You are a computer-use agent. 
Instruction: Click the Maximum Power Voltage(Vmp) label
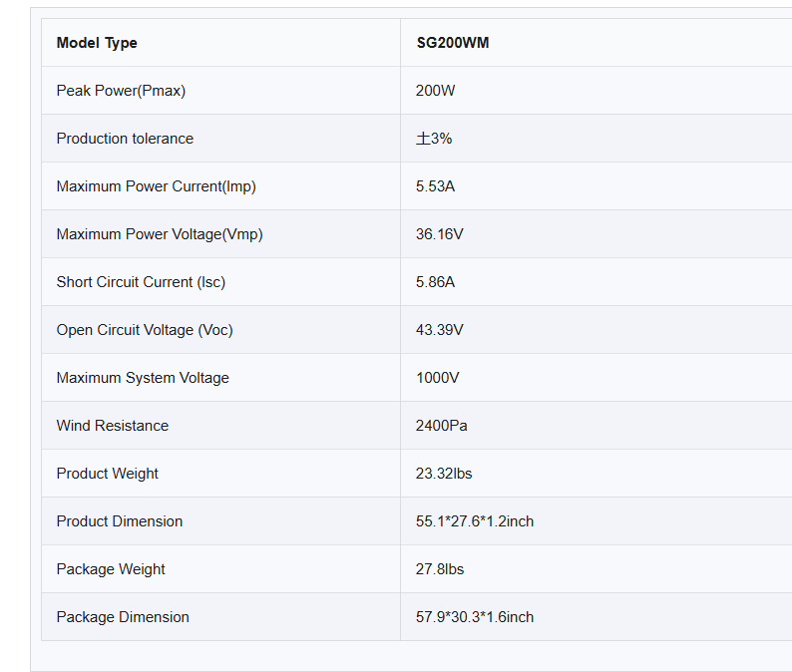click(160, 234)
